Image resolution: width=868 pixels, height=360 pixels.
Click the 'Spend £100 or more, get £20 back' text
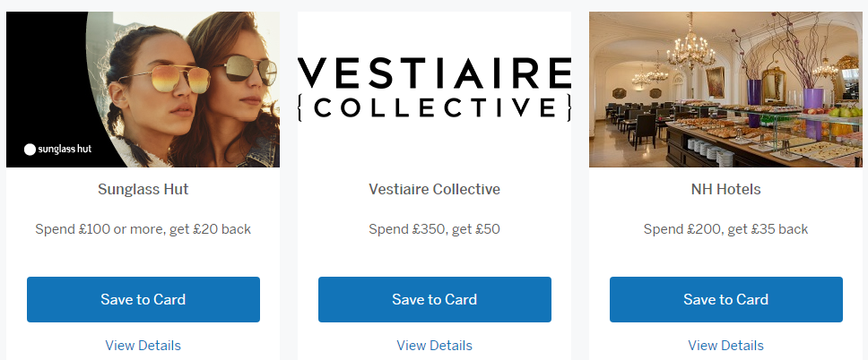pyautogui.click(x=143, y=229)
